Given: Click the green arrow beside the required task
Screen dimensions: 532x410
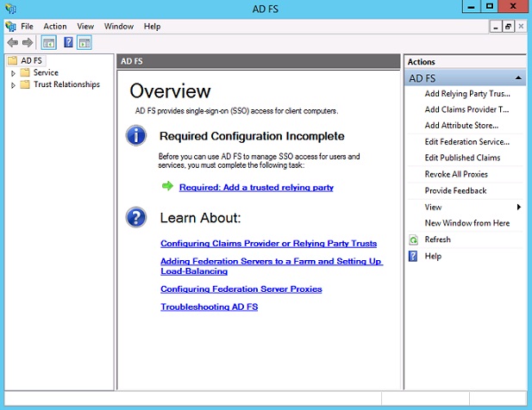Looking at the screenshot, I should pos(167,186).
